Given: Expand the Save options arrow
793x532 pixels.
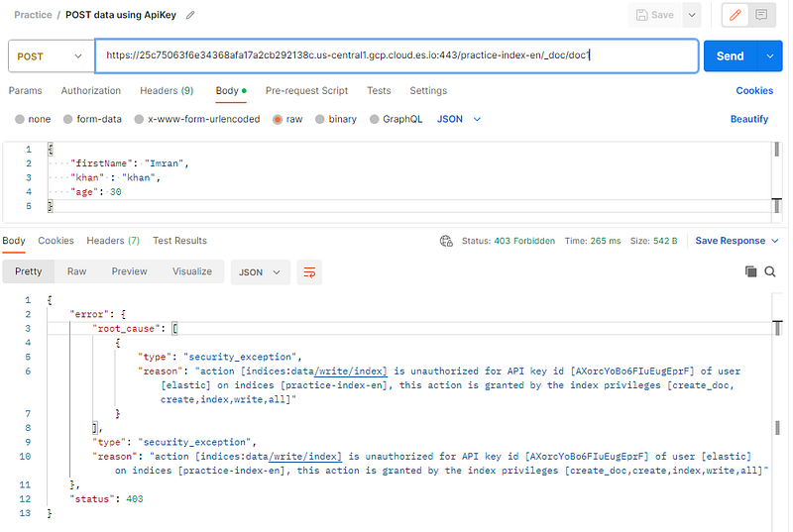Looking at the screenshot, I should pos(692,15).
